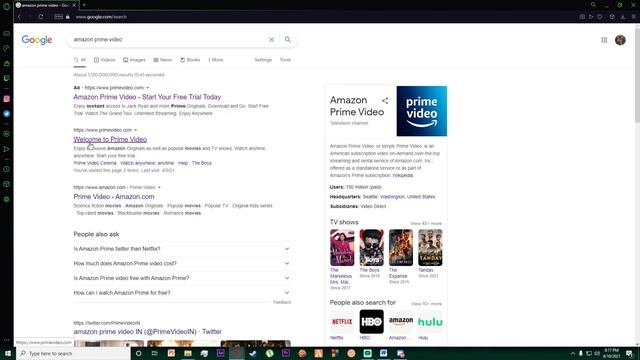Open The Expanse TV show poster

coord(401,248)
